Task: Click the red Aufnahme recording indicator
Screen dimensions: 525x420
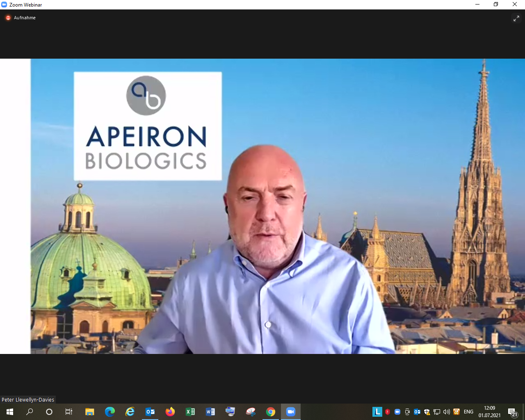Action: coord(8,18)
